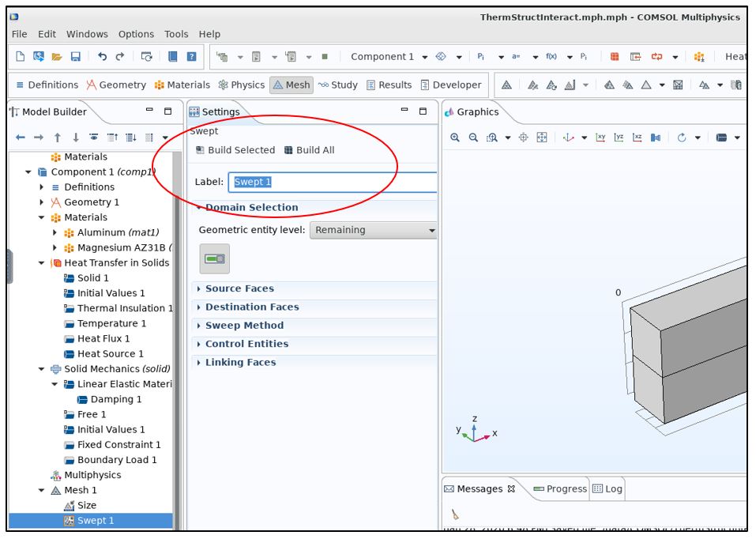Click the Definitions ribbon button
This screenshot has height=539, width=756.
coord(47,85)
